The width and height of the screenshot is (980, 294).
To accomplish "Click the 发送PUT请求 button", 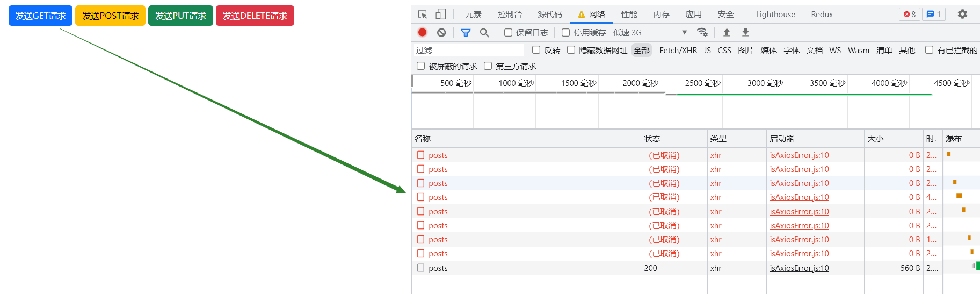I will 180,16.
